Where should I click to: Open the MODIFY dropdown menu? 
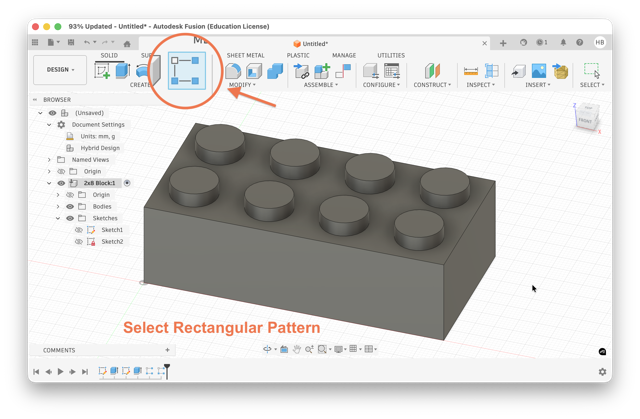click(242, 85)
